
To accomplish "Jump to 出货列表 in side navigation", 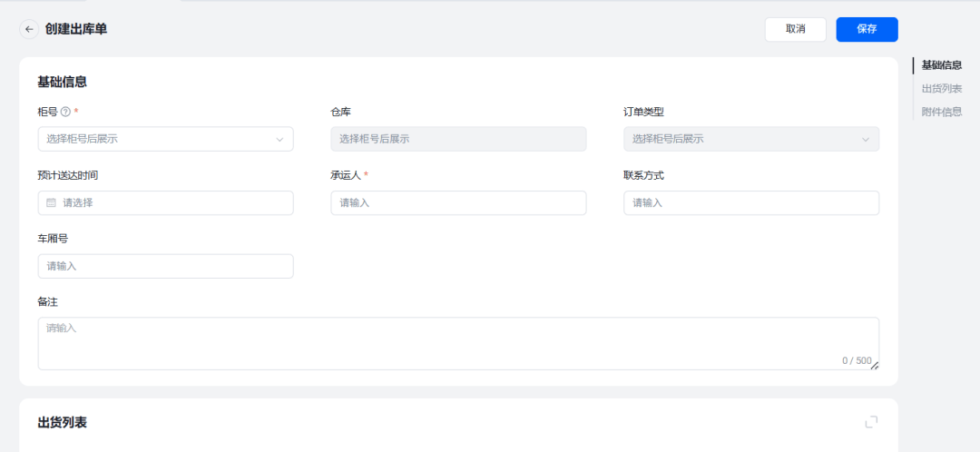I will (941, 89).
